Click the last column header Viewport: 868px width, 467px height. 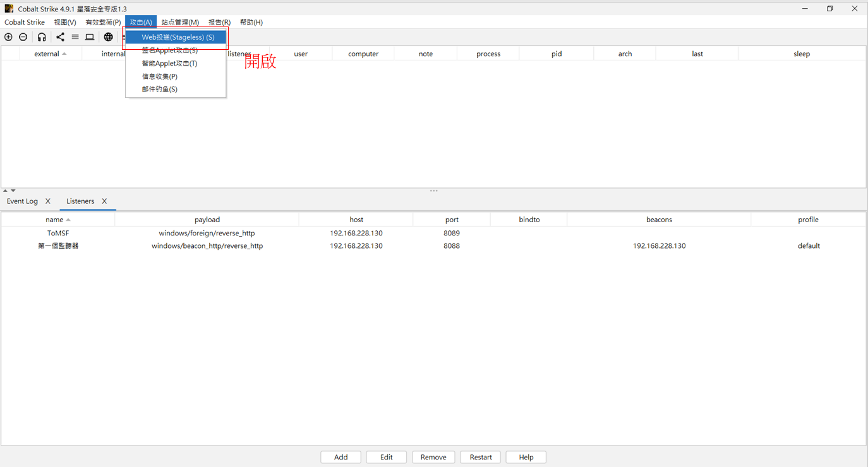click(x=697, y=54)
